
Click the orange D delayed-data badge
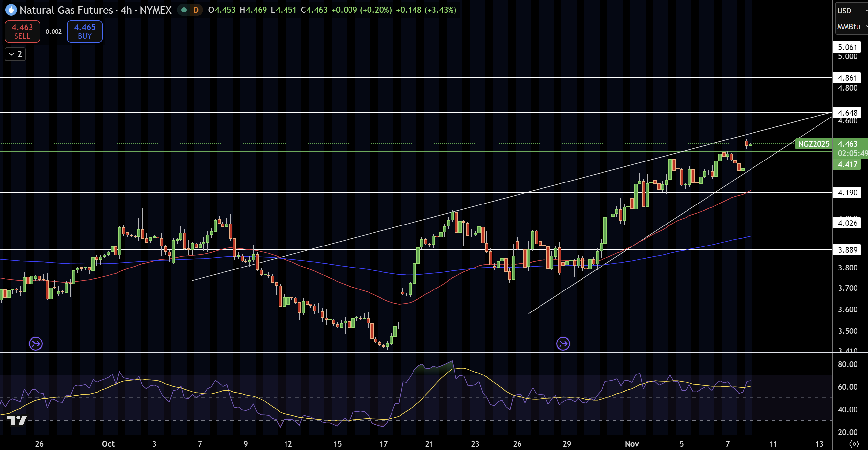click(196, 10)
